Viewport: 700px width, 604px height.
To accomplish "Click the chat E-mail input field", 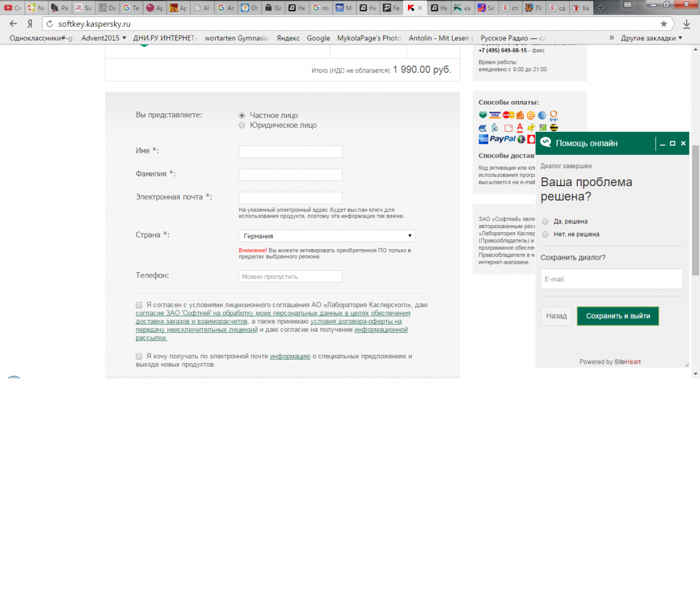I will (x=611, y=279).
